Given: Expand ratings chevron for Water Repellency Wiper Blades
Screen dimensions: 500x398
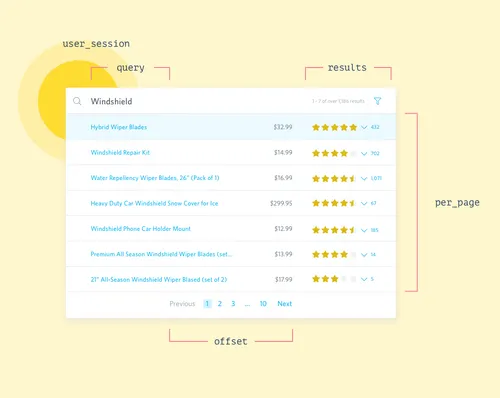Looking at the screenshot, I should pos(364,179).
